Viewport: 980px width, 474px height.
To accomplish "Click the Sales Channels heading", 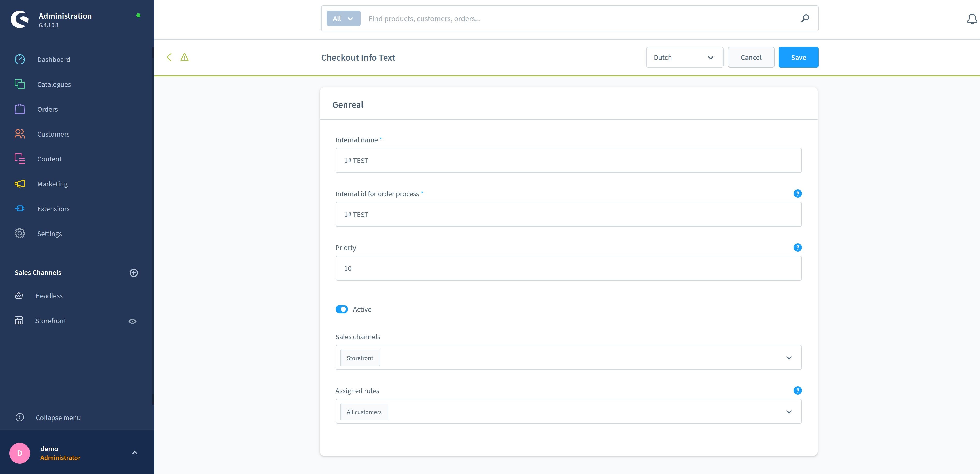I will click(x=38, y=273).
